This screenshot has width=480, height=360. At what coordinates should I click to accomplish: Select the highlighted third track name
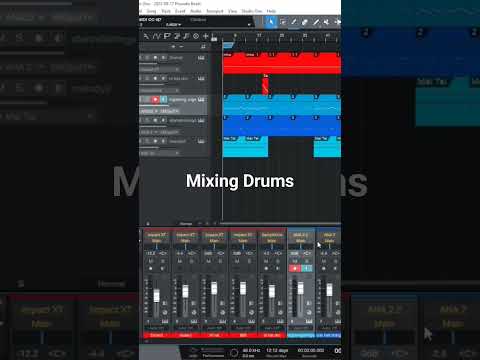183,99
